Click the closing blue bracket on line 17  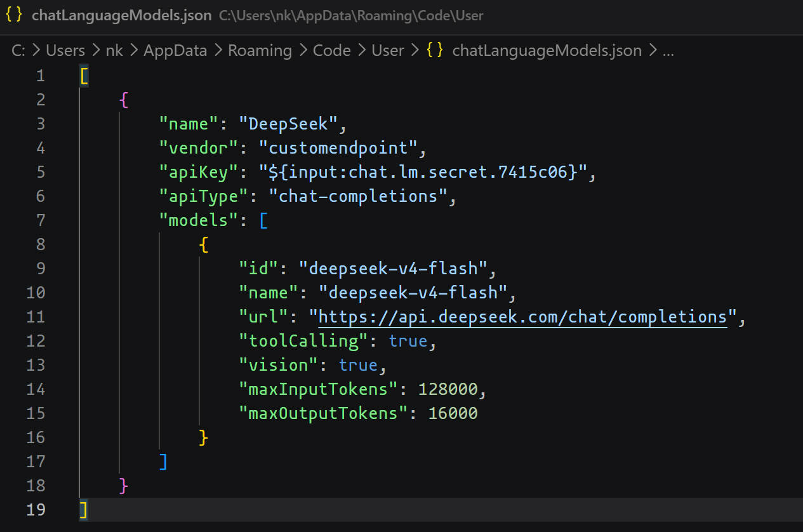[164, 461]
